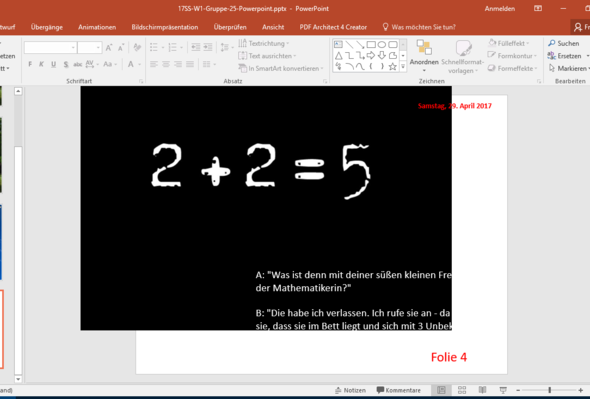Open the font name dropdown
This screenshot has width=590, height=399.
click(x=73, y=47)
